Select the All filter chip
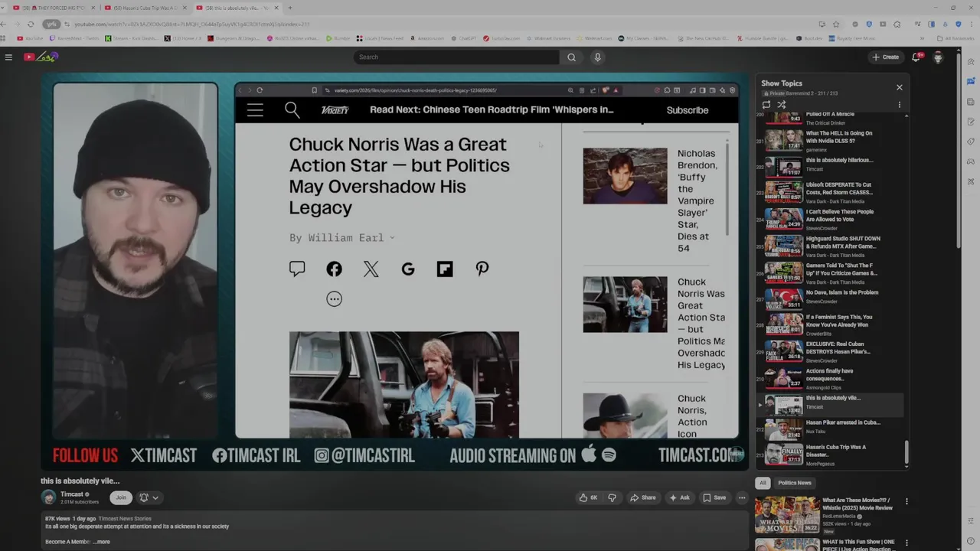This screenshot has height=551, width=980. (x=763, y=483)
